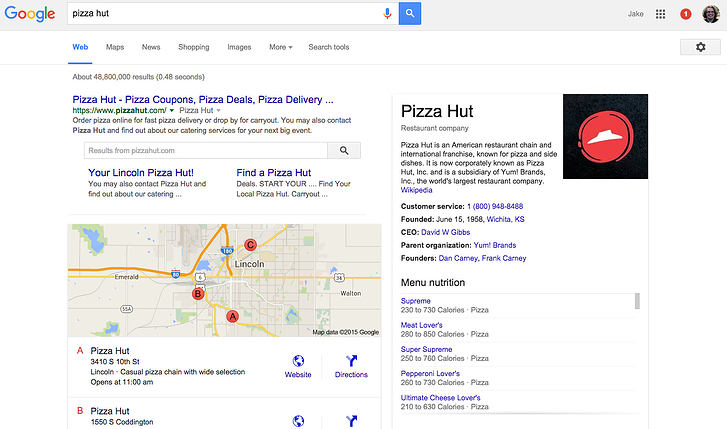The image size is (727, 429).
Task: Open the green arrow beside pizzahut.com URL
Action: [172, 110]
